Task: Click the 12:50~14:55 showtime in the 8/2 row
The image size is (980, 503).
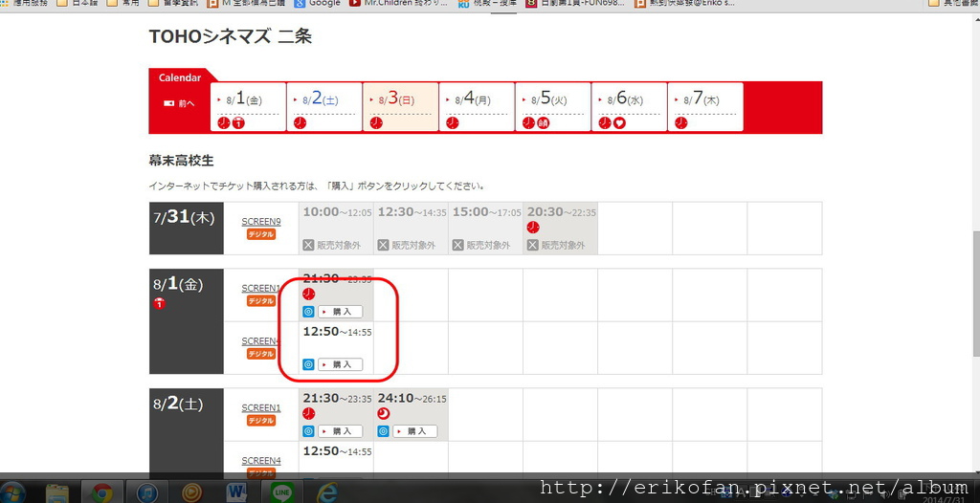Action: click(x=338, y=451)
